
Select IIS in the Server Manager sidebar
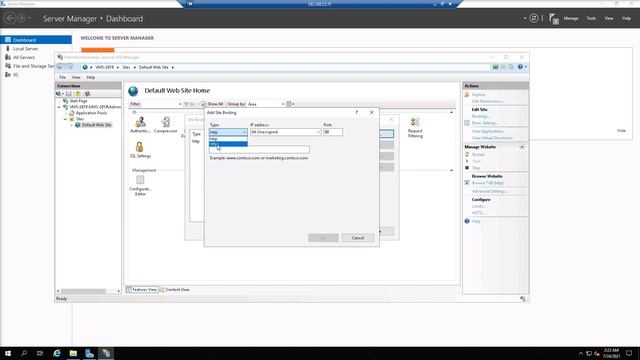[x=16, y=75]
